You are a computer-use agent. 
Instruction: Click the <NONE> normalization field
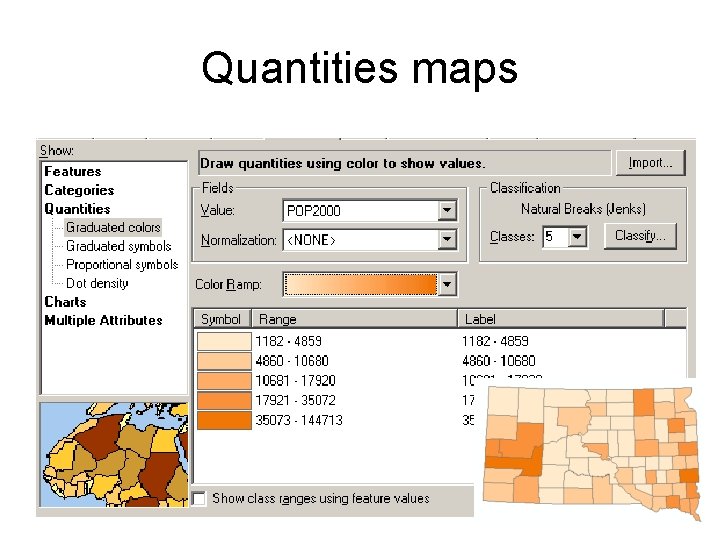tap(361, 240)
